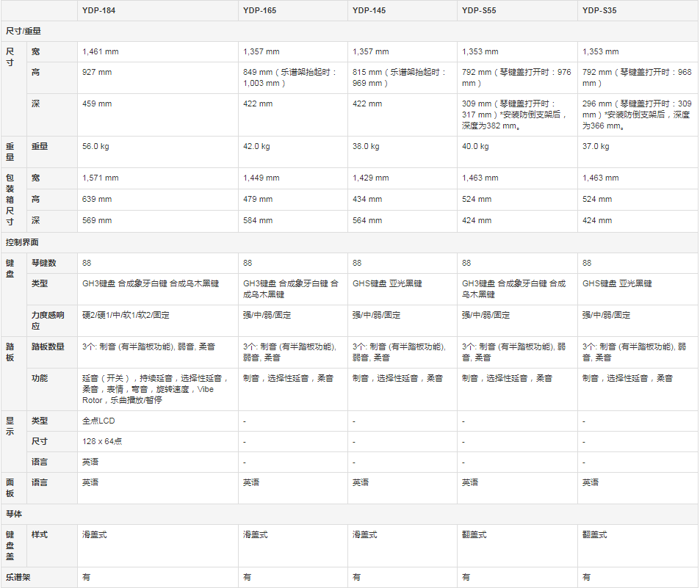Click the 584 mm package depth cell
This screenshot has width=700, height=588.
coord(293,221)
